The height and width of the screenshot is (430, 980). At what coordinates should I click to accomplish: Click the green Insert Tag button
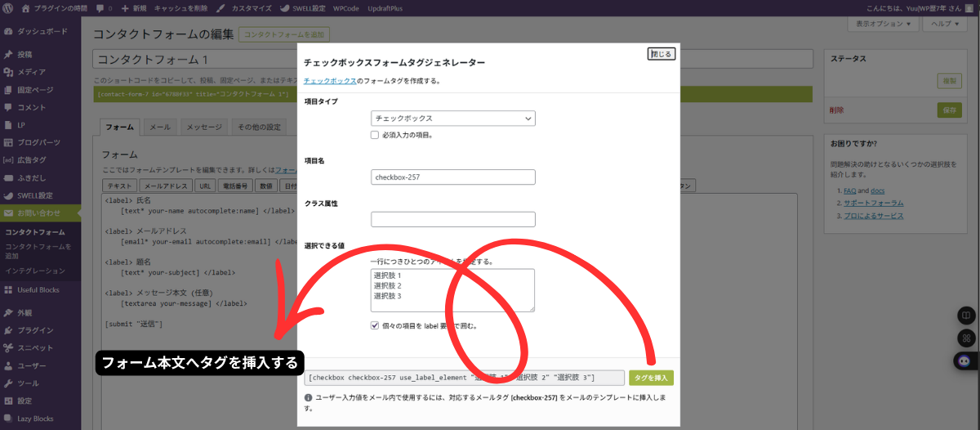point(651,378)
